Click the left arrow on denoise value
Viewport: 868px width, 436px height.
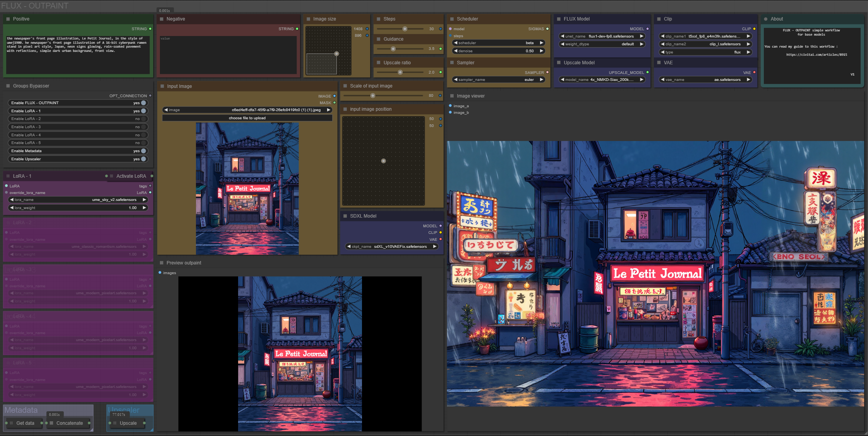coord(456,51)
